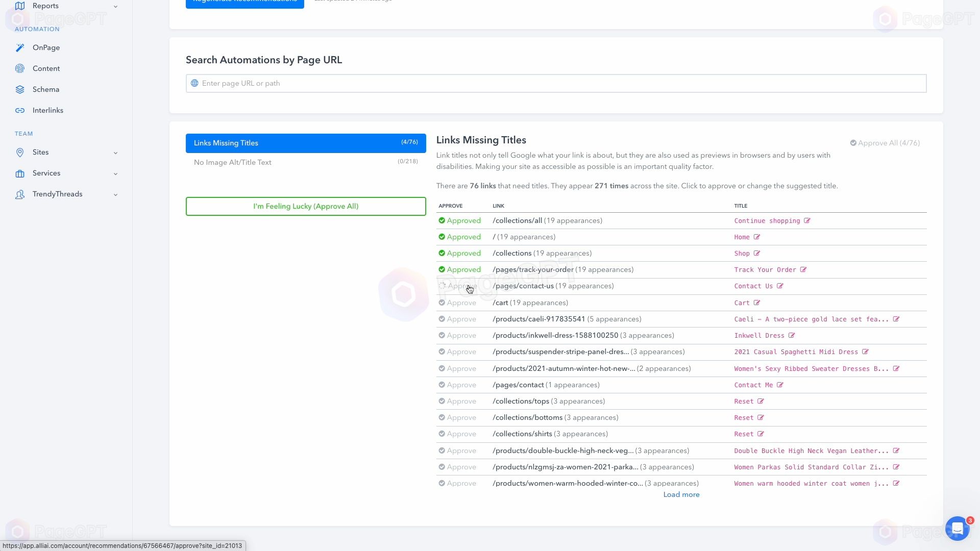Click the Content automation icon
980x551 pixels.
19,68
